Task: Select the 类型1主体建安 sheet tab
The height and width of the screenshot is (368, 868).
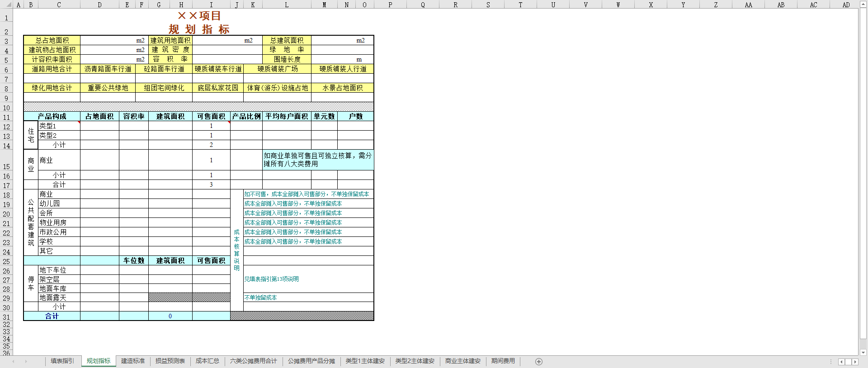Action: pos(365,361)
